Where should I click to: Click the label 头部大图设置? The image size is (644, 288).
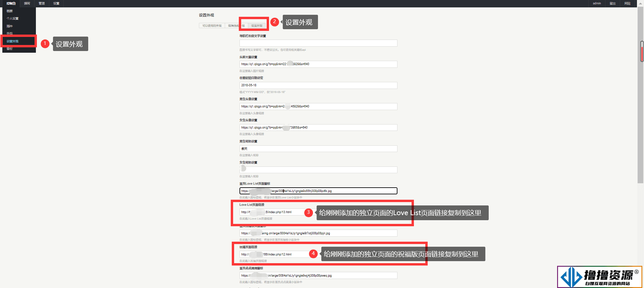[248, 57]
